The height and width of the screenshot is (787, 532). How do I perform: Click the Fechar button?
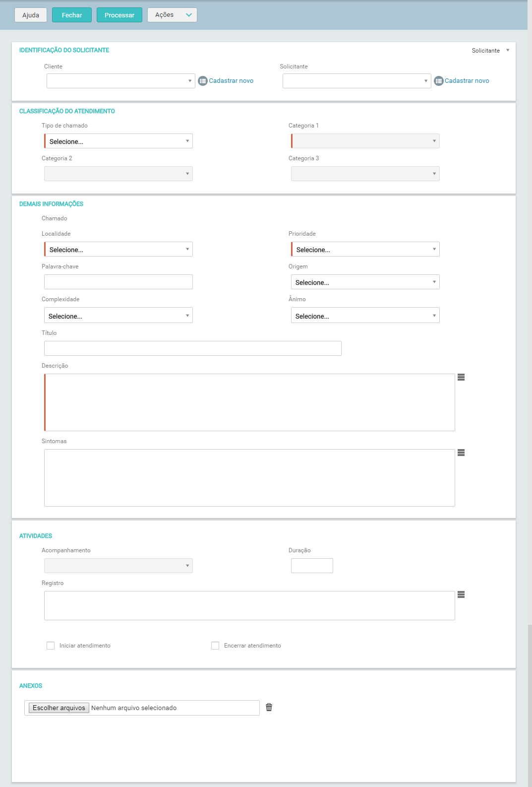[72, 15]
